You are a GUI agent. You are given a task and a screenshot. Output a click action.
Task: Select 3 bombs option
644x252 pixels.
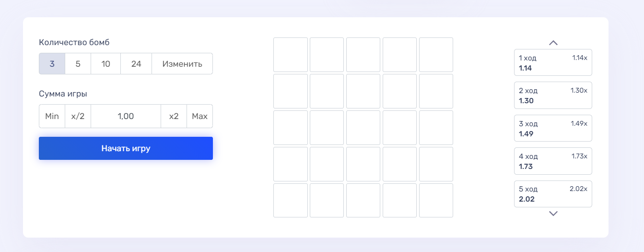pyautogui.click(x=52, y=64)
